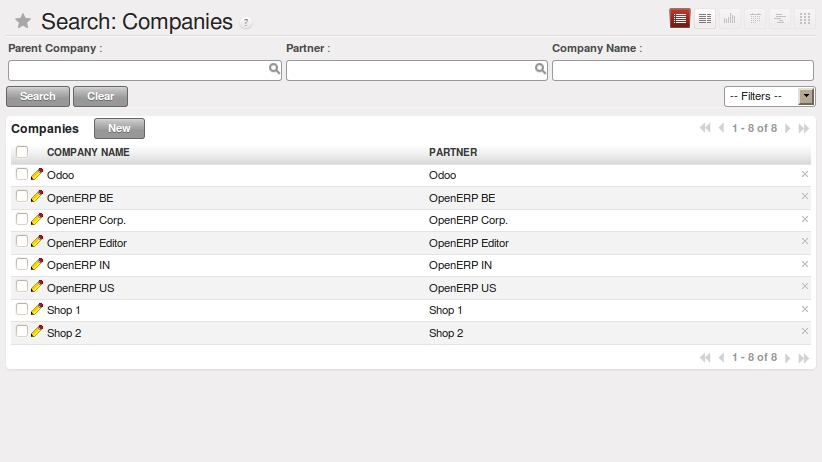
Task: Delete the Shop 2 row
Action: 804,331
